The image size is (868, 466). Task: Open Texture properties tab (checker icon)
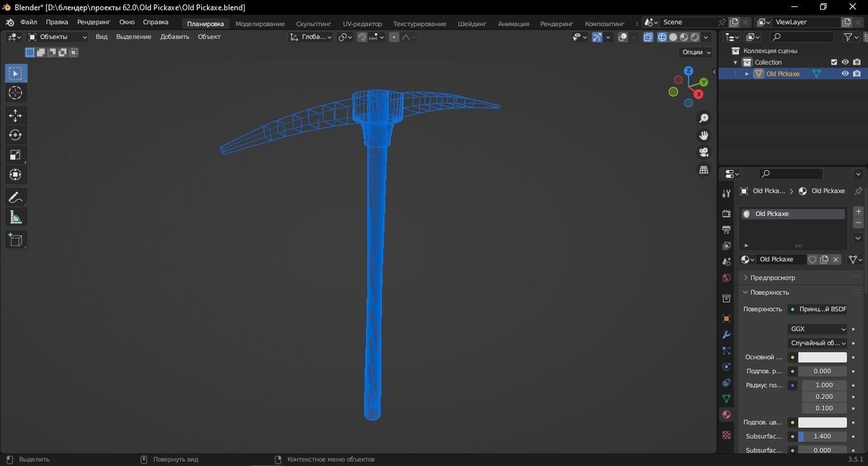(726, 435)
